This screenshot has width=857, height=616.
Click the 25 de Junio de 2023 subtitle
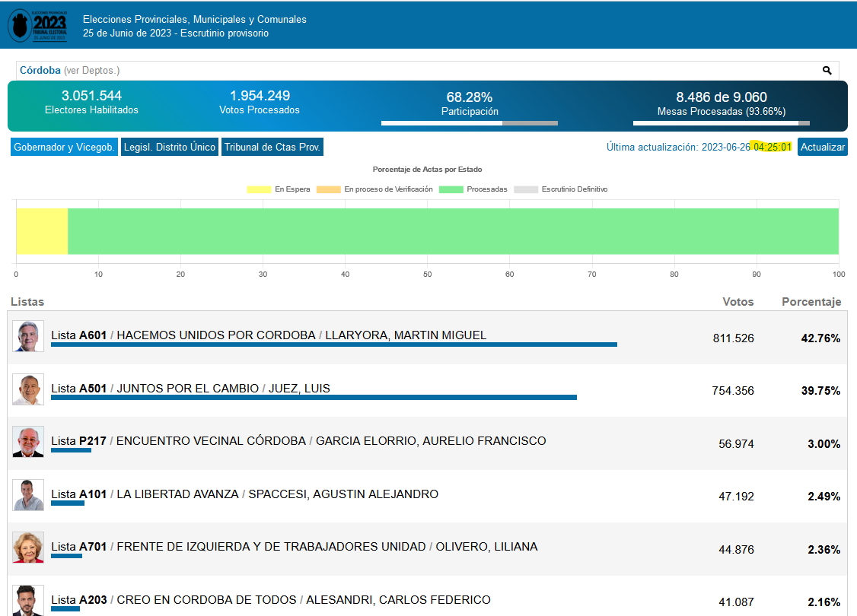click(x=176, y=33)
